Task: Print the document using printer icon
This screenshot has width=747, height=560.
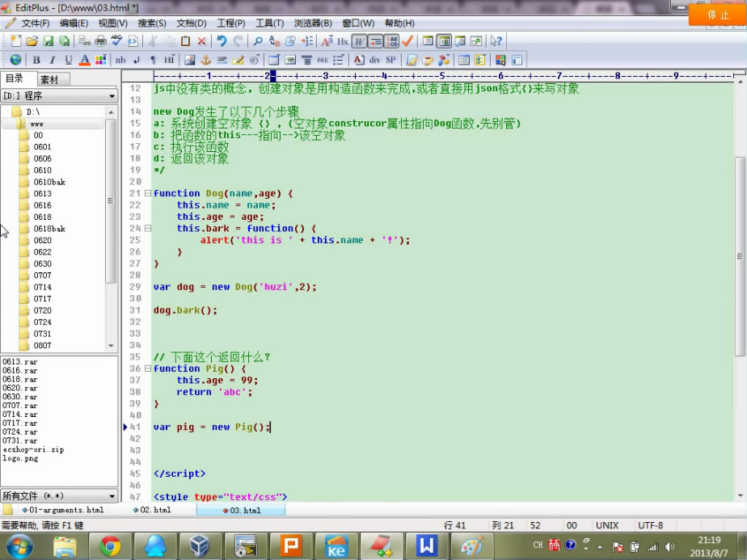Action: tap(100, 41)
